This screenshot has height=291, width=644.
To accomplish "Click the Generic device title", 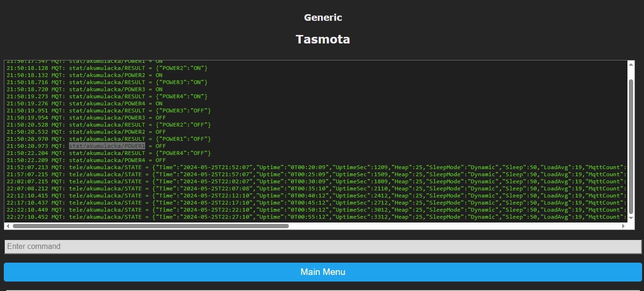I will [323, 17].
